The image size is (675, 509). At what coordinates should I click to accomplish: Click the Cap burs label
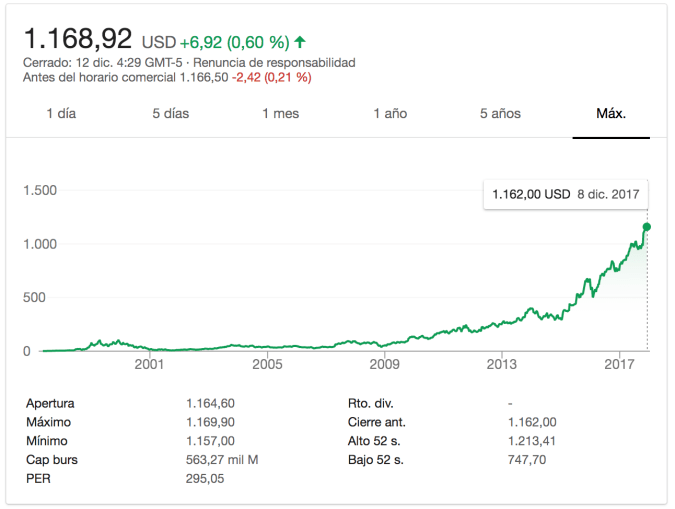52,460
